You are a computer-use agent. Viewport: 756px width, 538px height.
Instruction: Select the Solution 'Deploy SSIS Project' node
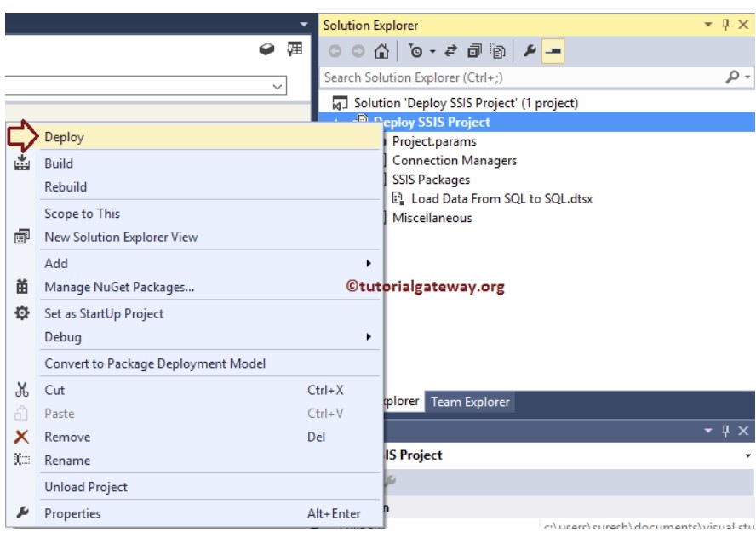[466, 103]
